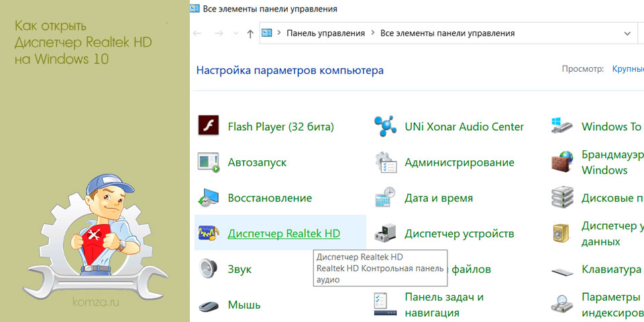This screenshot has height=322, width=644.
Task: Expand chevron before Панель управления in breadcrumb
Action: (279, 34)
